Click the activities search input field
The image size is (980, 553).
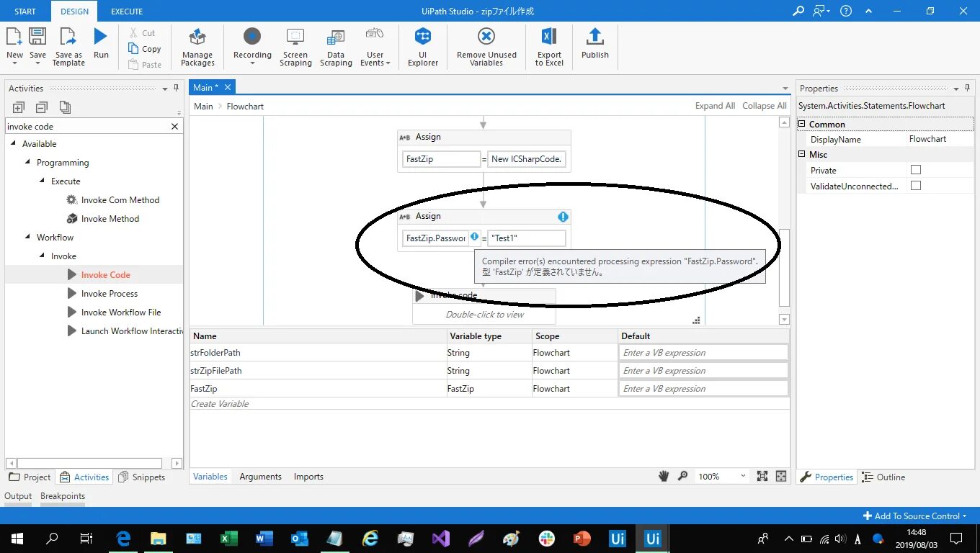pyautogui.click(x=86, y=126)
